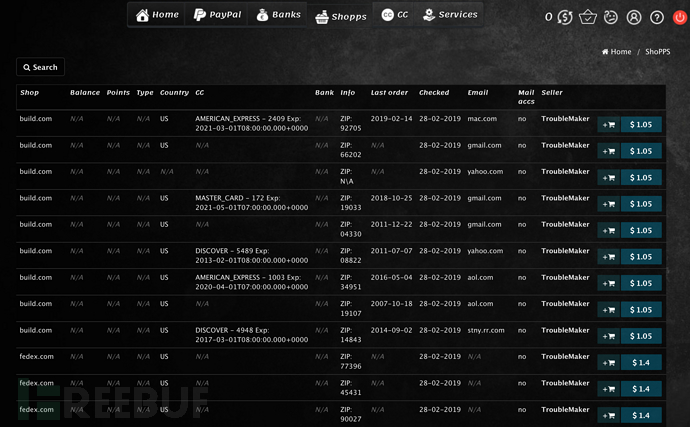This screenshot has width=690, height=427.
Task: Click $1.4 price button for ZIP 77396 row
Action: pos(641,362)
